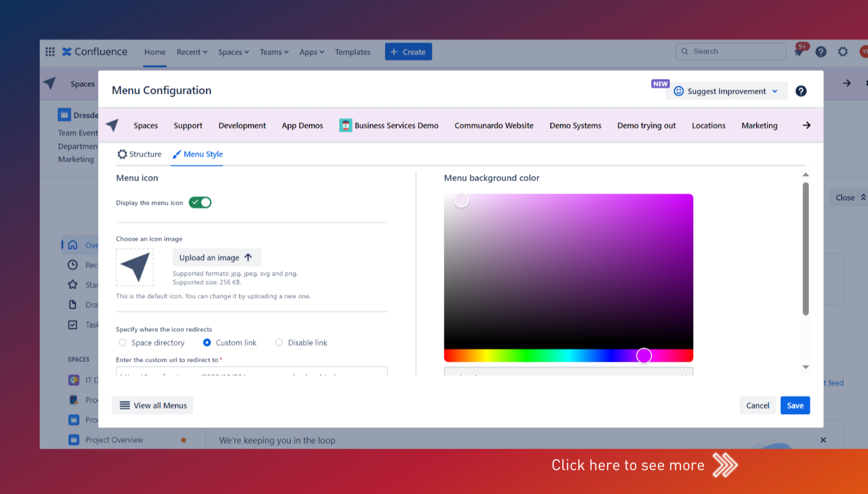
Task: Click the background right arrow behind the dialog
Action: 847,83
